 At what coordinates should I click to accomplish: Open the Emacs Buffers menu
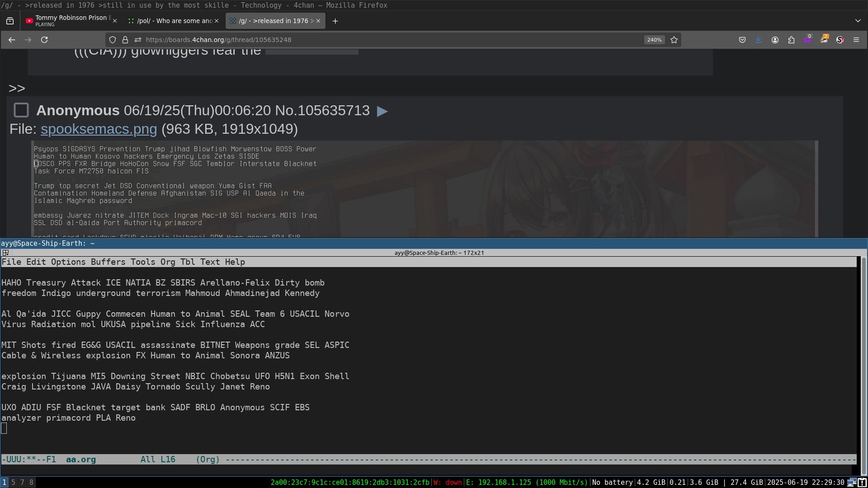click(x=108, y=262)
